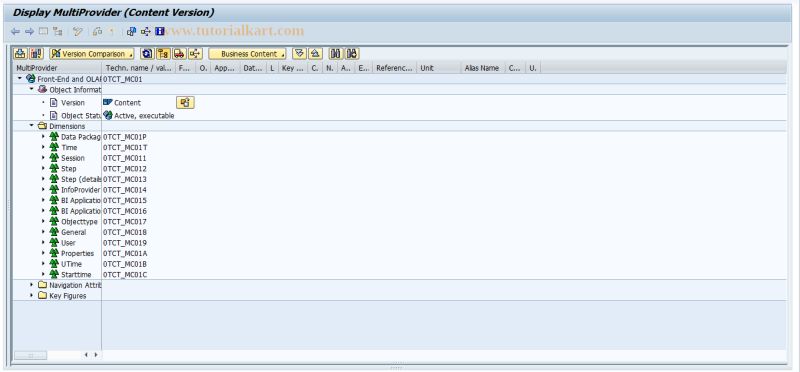This screenshot has height=372, width=800.
Task: Select the Properties dimension row
Action: point(78,253)
